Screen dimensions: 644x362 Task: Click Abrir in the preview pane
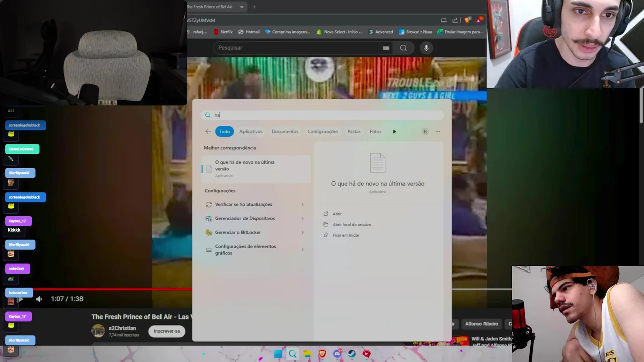(x=337, y=214)
